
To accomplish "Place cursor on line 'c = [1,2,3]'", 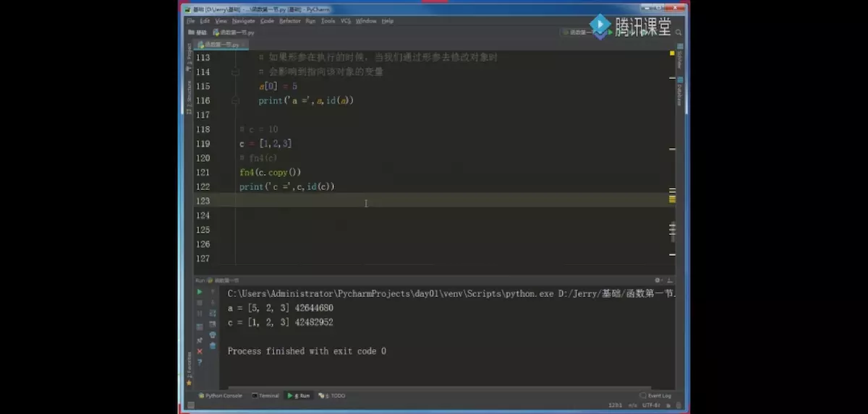I will [265, 144].
